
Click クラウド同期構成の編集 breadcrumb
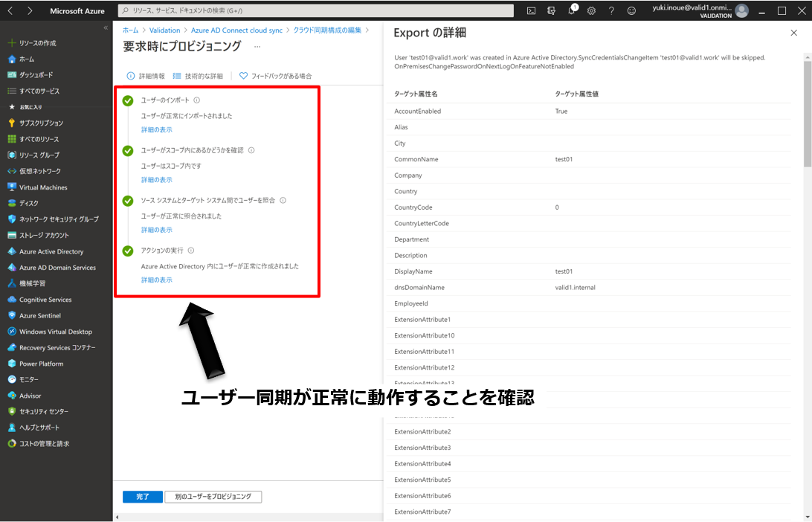click(327, 30)
